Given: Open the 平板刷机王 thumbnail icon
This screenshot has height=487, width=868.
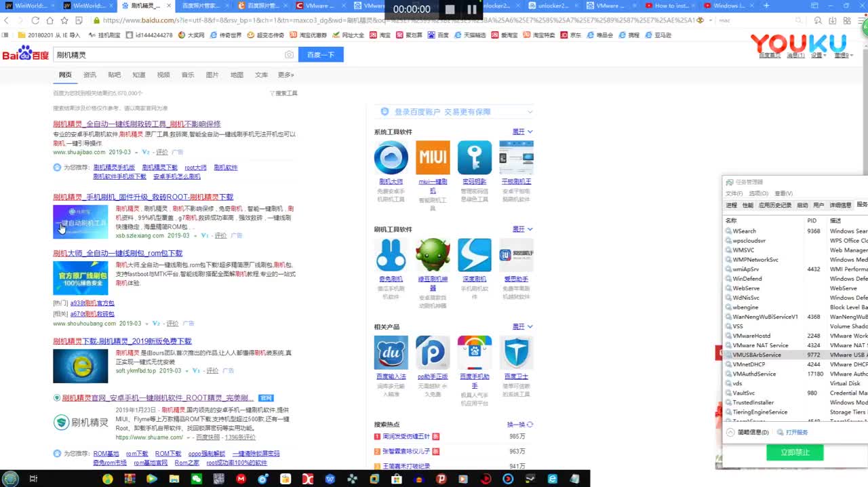Looking at the screenshot, I should pyautogui.click(x=516, y=157).
